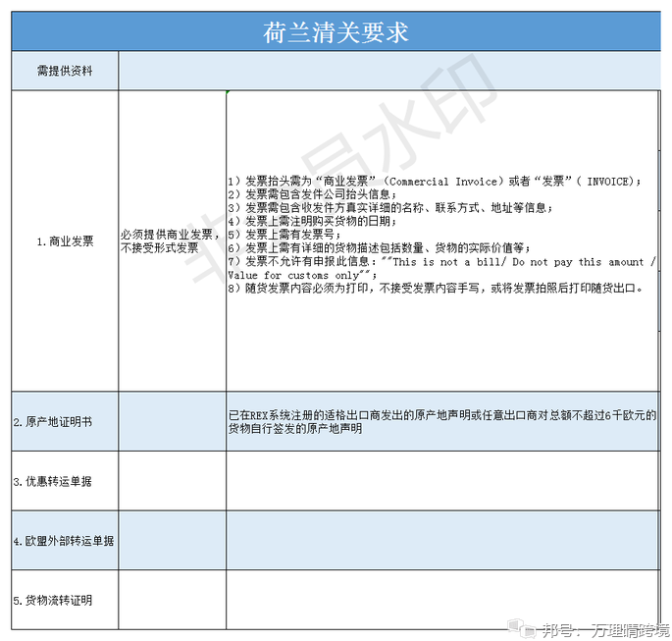Select line "1）发票抬头需为商业发票 (Commercial Invoice)"
Screen dimensions: 672x641
[x=435, y=181]
